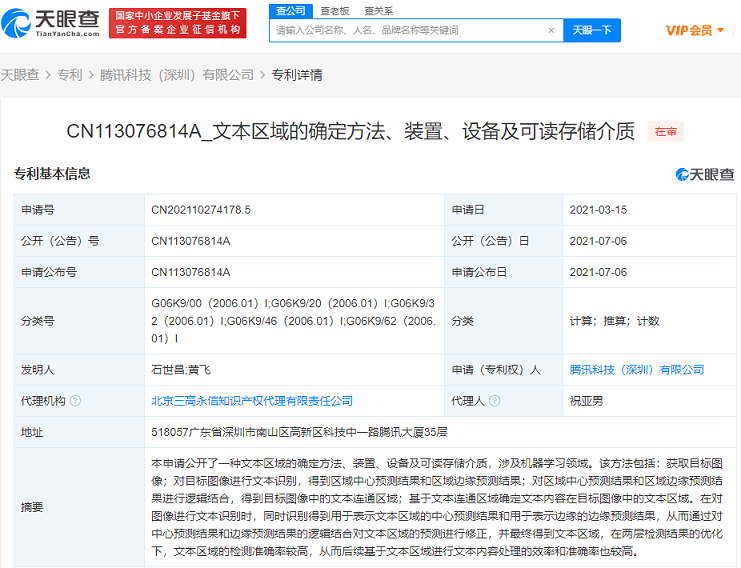
Task: Go to the 专利 breadcrumb
Action: [69, 75]
